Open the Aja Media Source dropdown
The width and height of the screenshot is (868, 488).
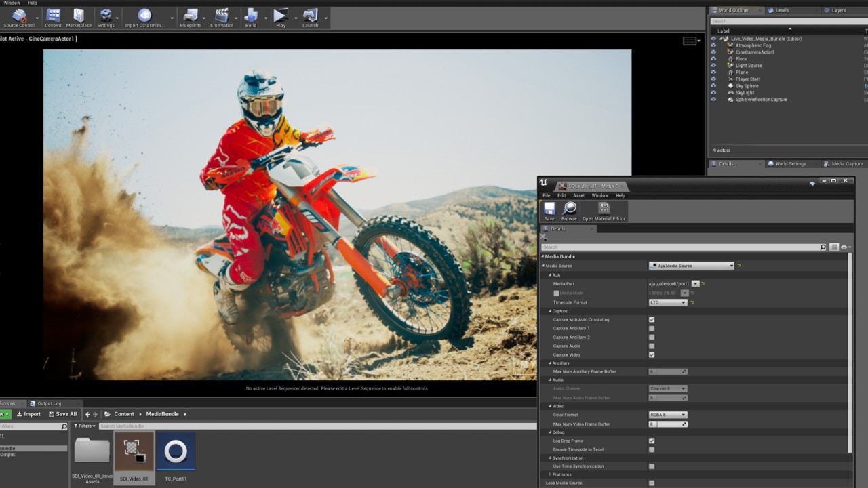pyautogui.click(x=691, y=266)
